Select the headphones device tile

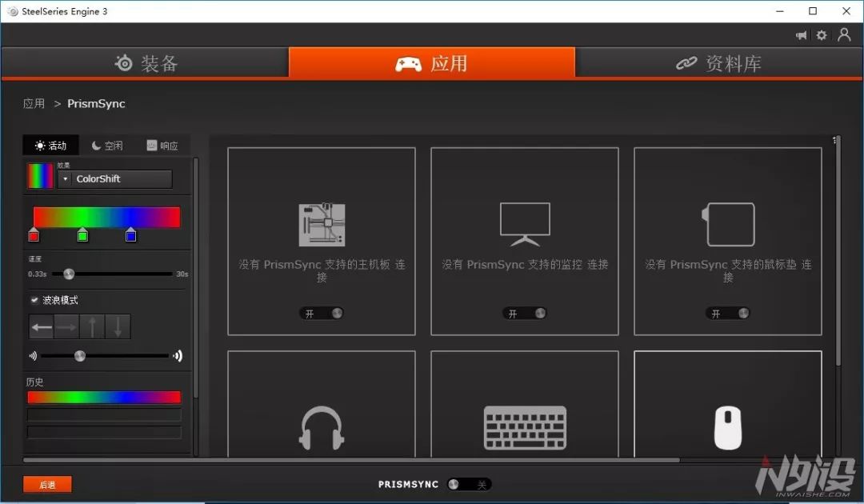[x=322, y=427]
